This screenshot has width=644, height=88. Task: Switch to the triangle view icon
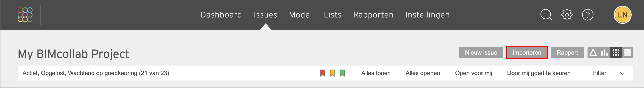(x=593, y=53)
